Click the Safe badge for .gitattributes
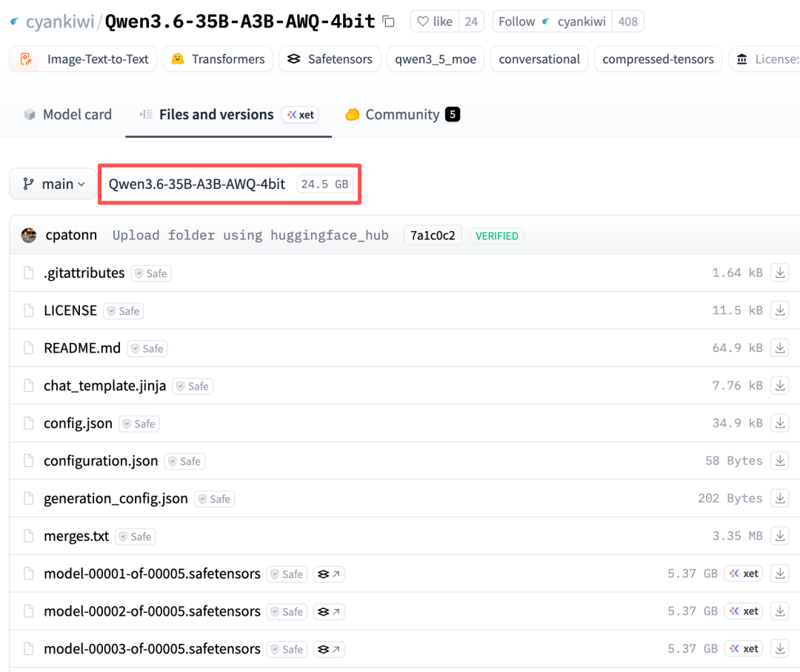This screenshot has width=800, height=672. tap(151, 273)
